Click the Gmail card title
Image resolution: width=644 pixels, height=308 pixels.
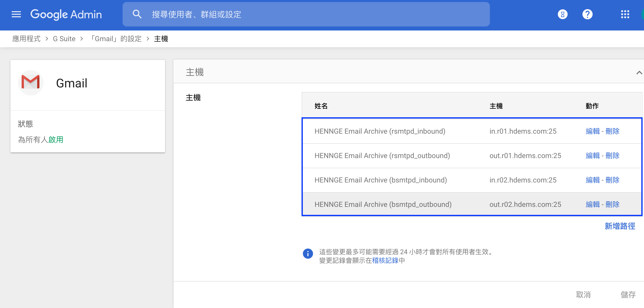tap(72, 83)
